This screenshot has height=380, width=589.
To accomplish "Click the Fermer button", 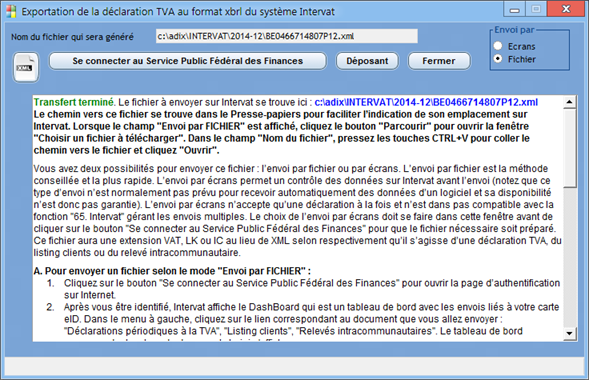I will 439,61.
